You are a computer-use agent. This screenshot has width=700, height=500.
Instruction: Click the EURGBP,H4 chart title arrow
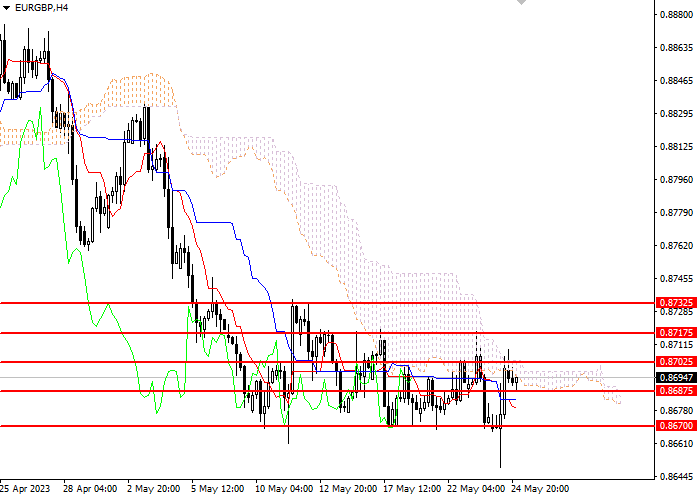[x=6, y=8]
